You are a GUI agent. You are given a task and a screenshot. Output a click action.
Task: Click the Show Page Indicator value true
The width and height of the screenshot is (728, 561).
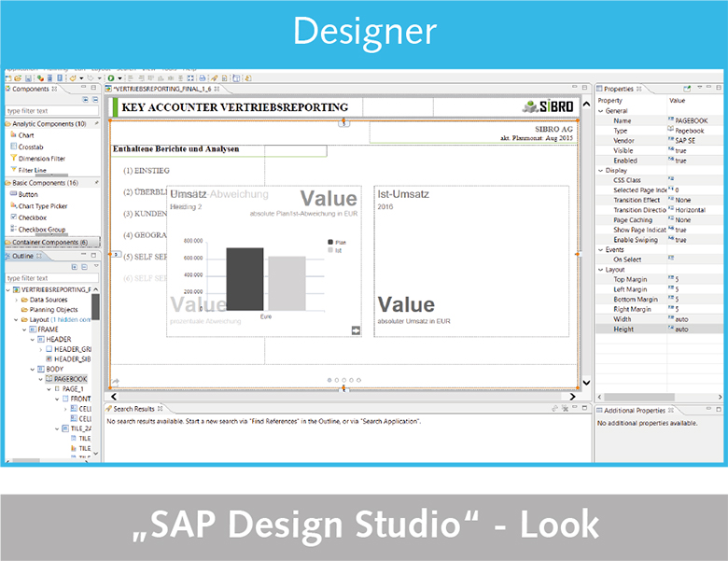(680, 230)
